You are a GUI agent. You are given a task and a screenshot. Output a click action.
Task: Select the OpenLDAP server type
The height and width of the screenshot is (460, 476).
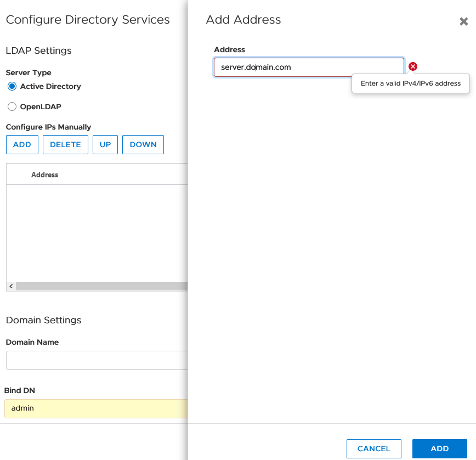click(x=12, y=107)
